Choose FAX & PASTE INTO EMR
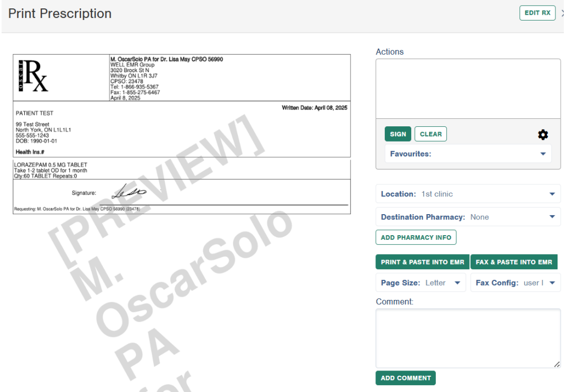The image size is (567, 392). (513, 262)
